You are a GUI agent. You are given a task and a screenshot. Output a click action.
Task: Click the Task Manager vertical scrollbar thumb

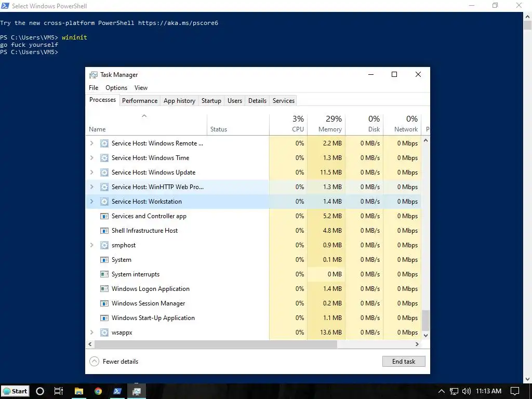click(x=425, y=320)
